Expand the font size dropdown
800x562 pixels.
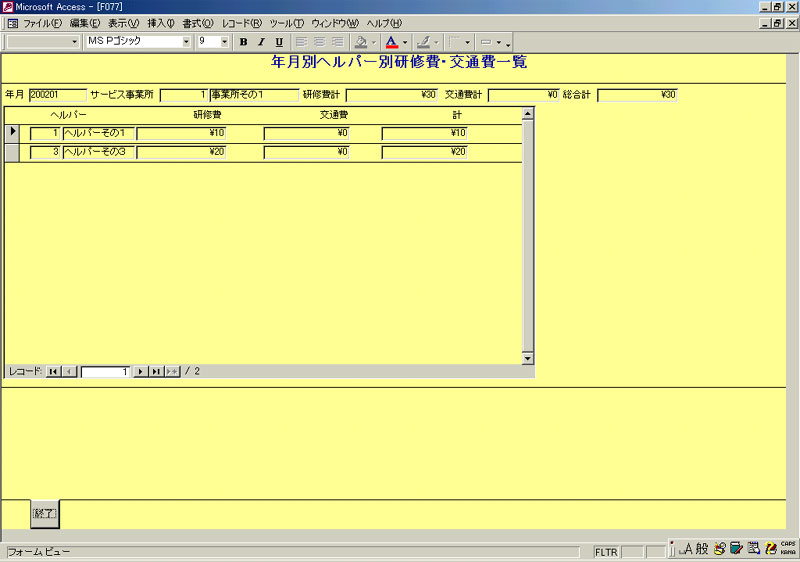(224, 42)
